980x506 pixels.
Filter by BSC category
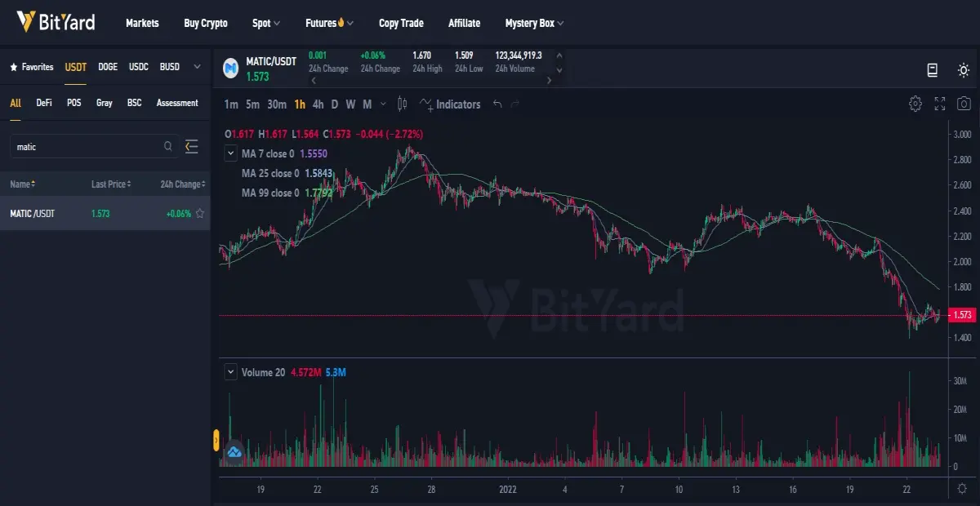pos(134,103)
